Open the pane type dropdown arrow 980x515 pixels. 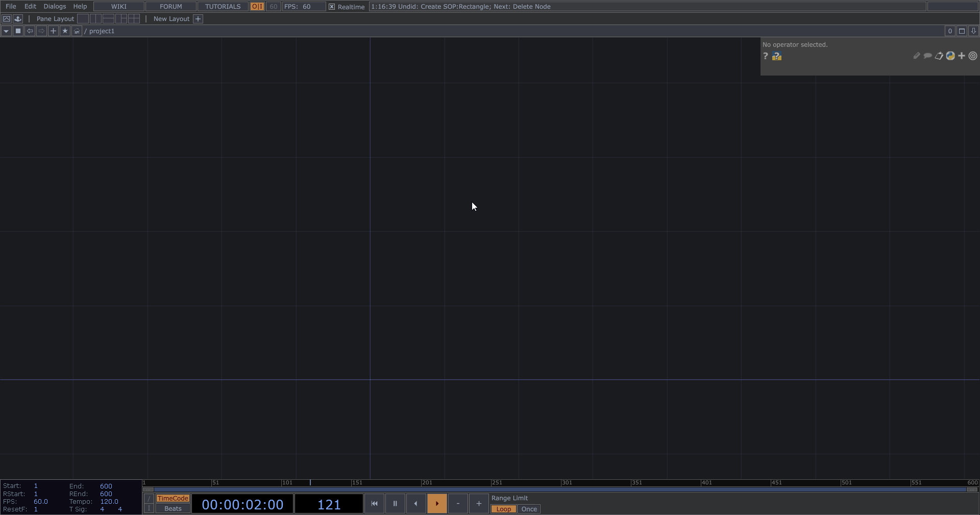click(6, 31)
